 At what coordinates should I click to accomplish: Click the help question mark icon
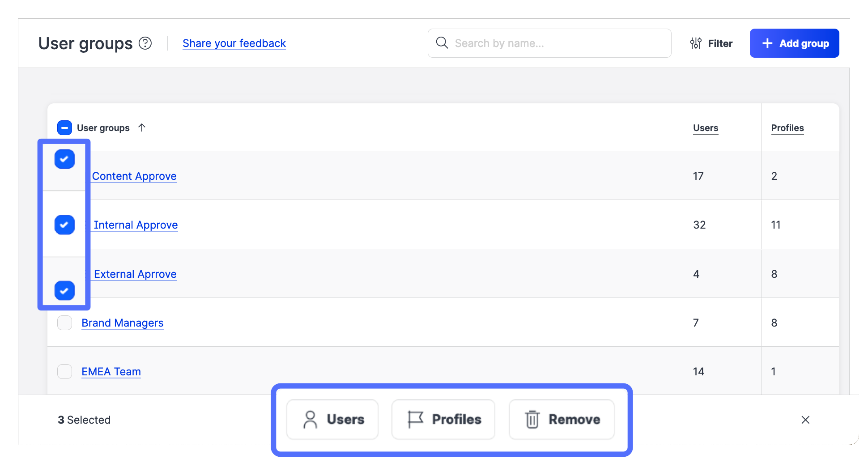click(145, 43)
